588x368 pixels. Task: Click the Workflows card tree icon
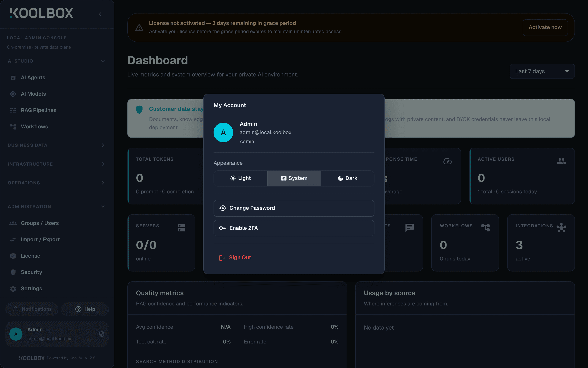[x=486, y=228]
